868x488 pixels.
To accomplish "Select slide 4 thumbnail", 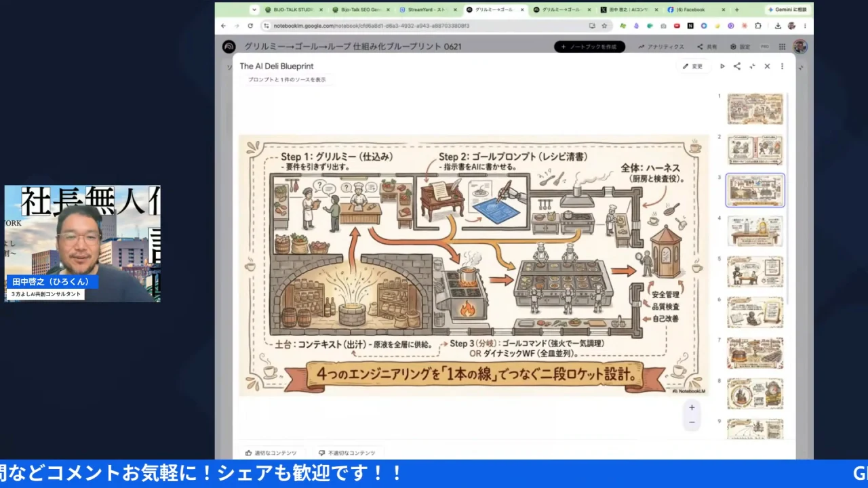I will tap(755, 231).
